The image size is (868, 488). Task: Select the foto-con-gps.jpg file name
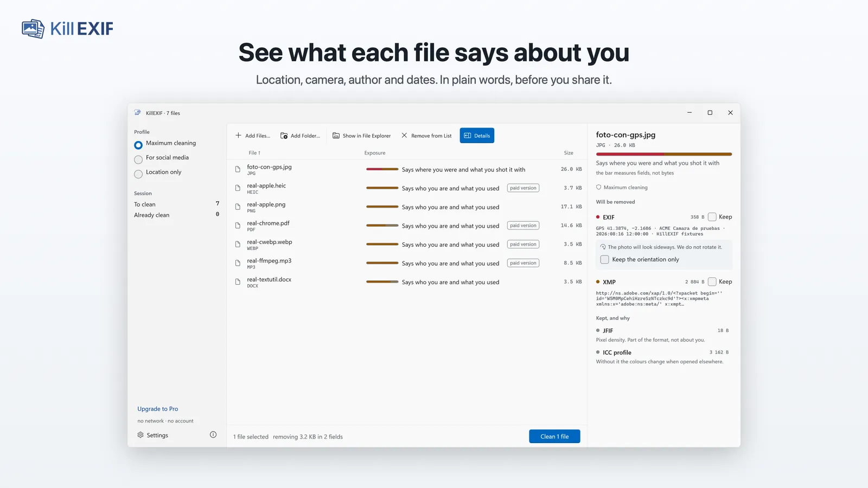(x=269, y=167)
